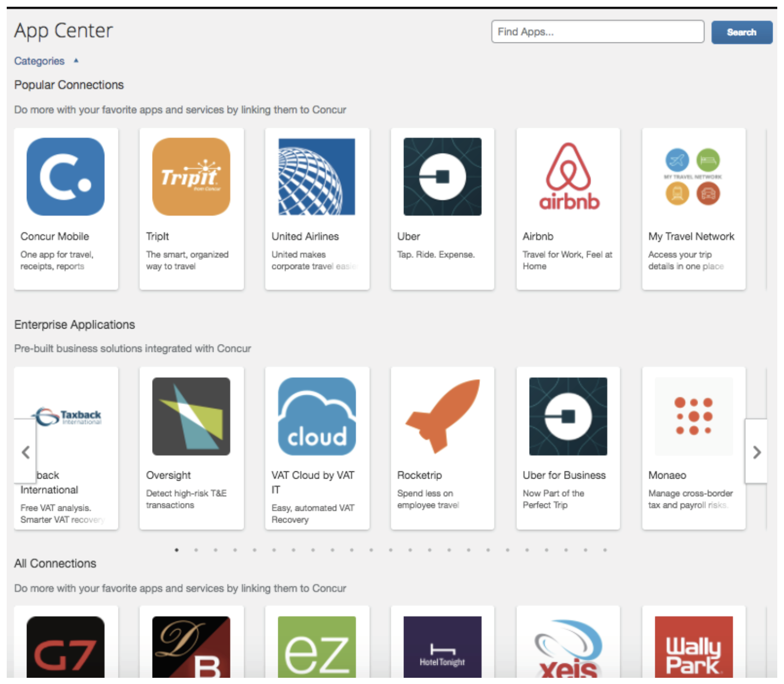Click the Airbnb title text

538,236
